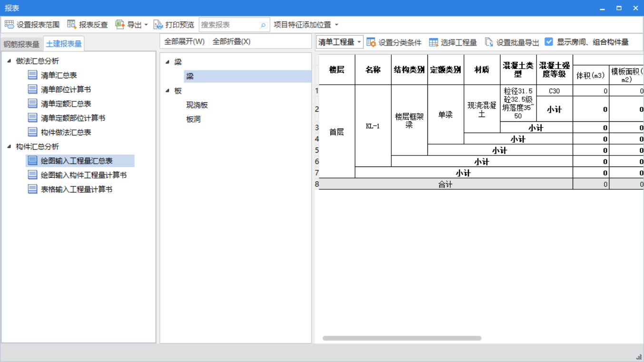This screenshot has width=644, height=362.
Task: Collapse the 构件汇总分析 tree node
Action: [x=9, y=147]
